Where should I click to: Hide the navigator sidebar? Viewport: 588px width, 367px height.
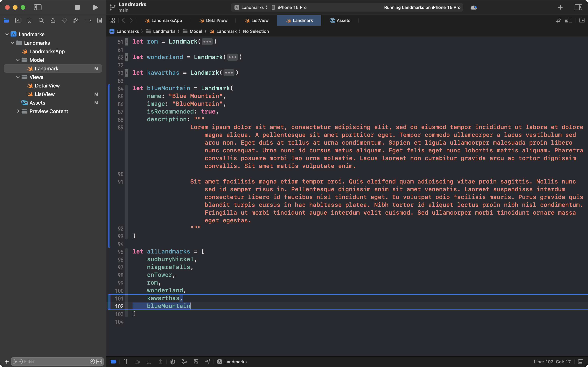[38, 7]
